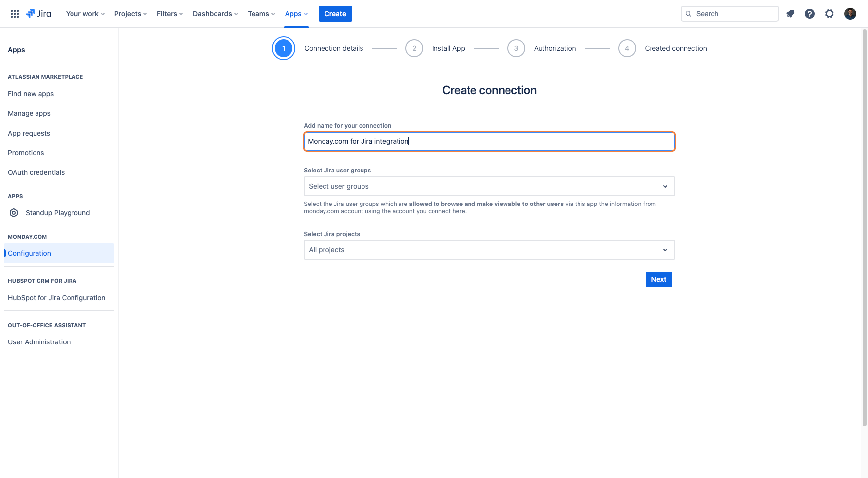The image size is (868, 478).
Task: Open User Administration
Action: [39, 342]
